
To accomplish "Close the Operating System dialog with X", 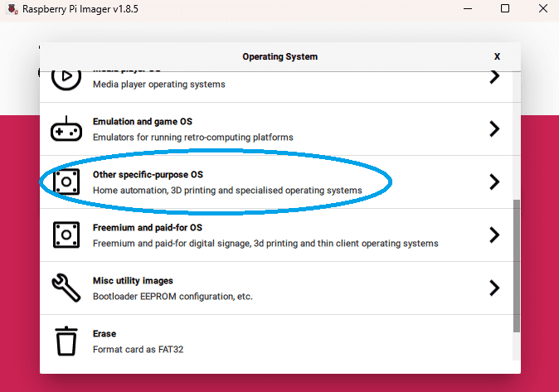I will click(497, 56).
